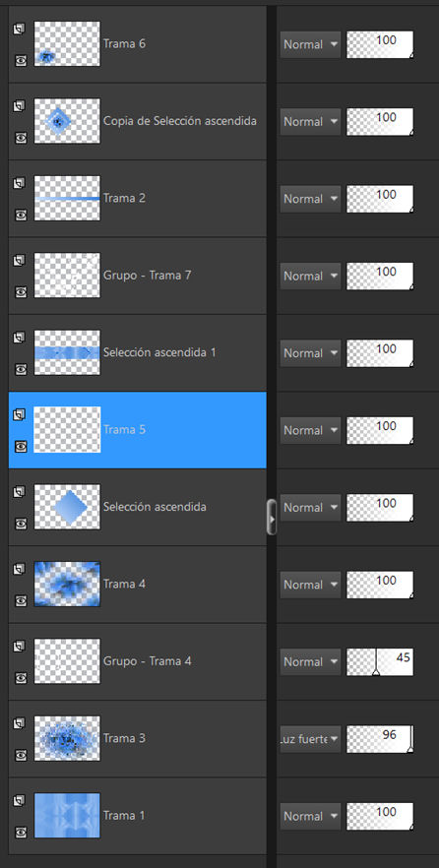Click layer type icon of Grupo - Trama 7
Viewport: 439px width, 868px height.
(20, 260)
